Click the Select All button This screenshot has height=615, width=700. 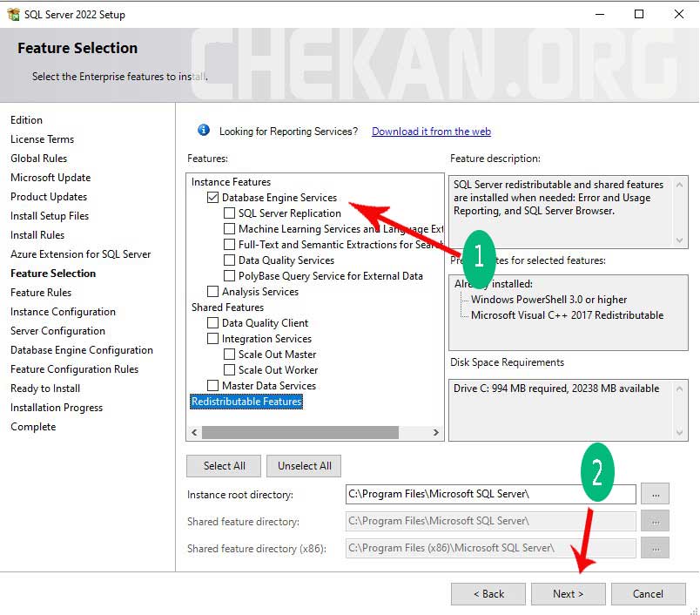pyautogui.click(x=224, y=466)
